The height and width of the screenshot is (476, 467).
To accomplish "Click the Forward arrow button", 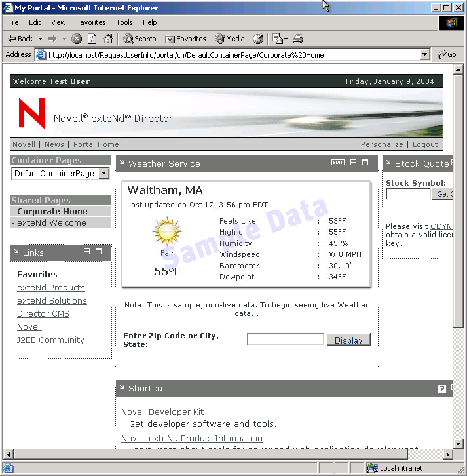I will tap(53, 39).
